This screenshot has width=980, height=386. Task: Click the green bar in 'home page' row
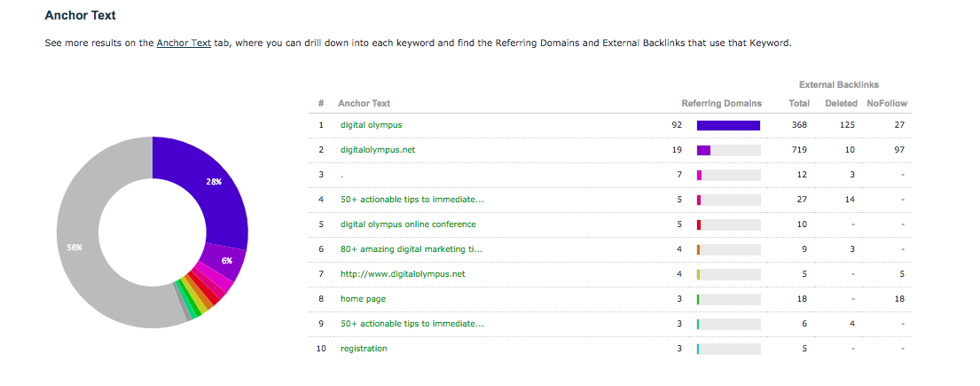point(698,299)
